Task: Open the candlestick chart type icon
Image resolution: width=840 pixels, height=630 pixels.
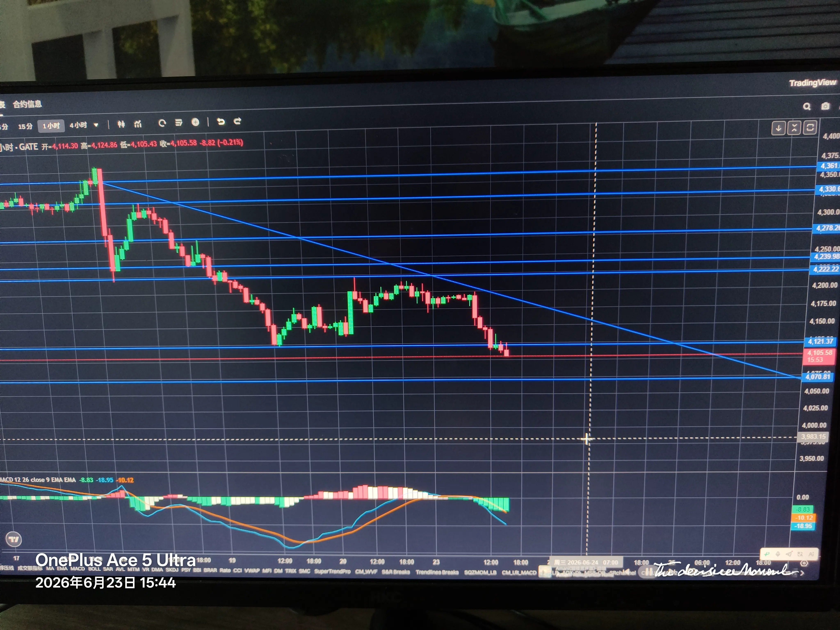Action: [x=121, y=124]
